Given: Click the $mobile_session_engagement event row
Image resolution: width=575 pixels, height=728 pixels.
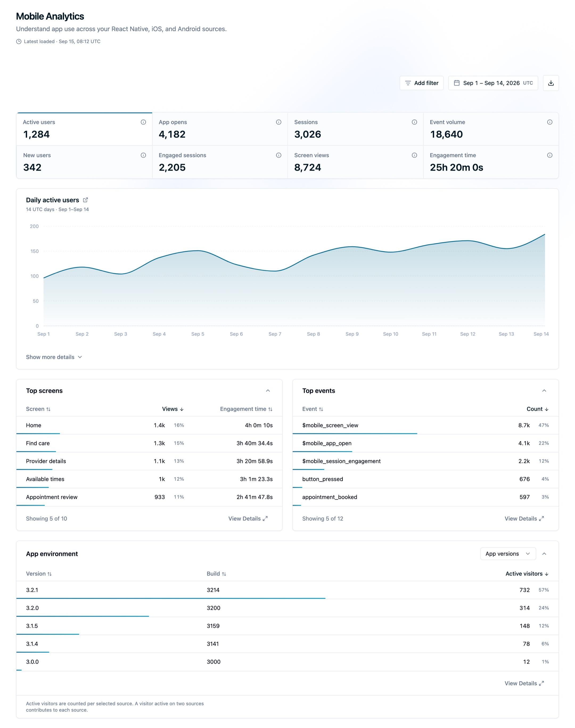Looking at the screenshot, I should click(x=426, y=461).
